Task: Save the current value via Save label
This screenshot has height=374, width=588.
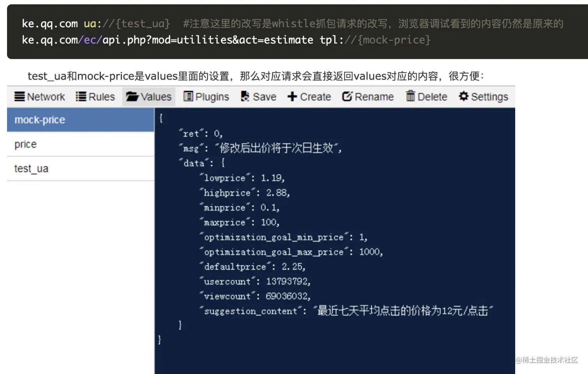Action: tap(264, 97)
